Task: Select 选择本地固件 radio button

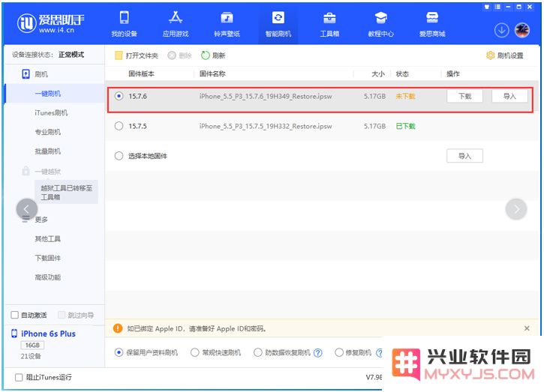Action: coord(119,156)
